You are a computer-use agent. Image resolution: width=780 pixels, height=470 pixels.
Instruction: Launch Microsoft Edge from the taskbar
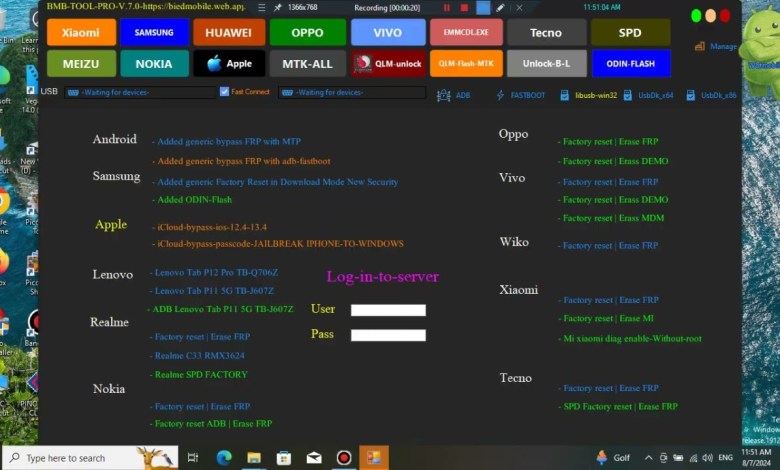click(x=224, y=458)
